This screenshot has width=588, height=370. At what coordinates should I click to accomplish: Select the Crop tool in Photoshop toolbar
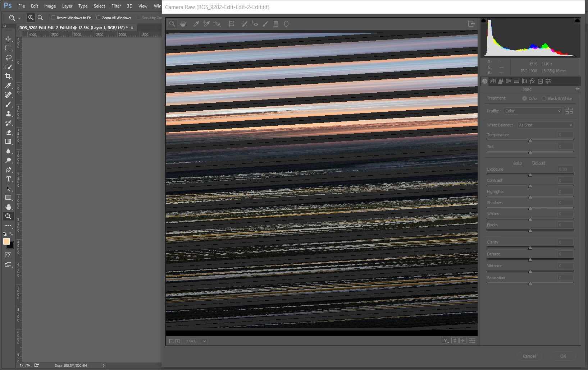point(8,76)
